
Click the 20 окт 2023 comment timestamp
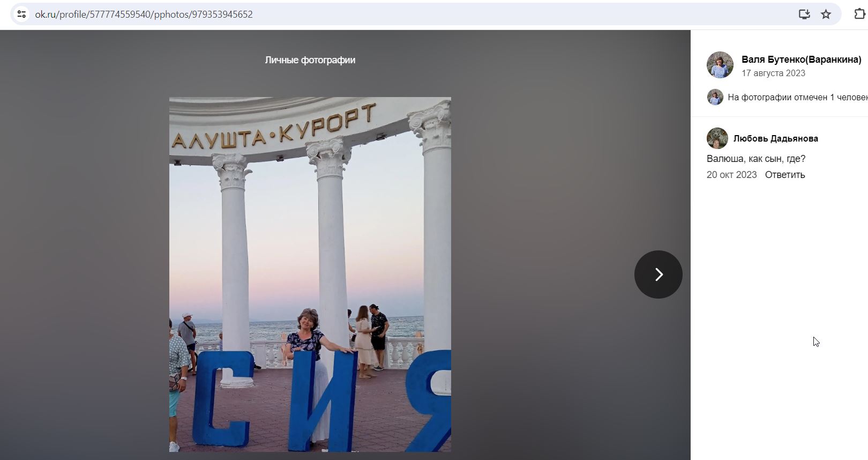click(731, 175)
